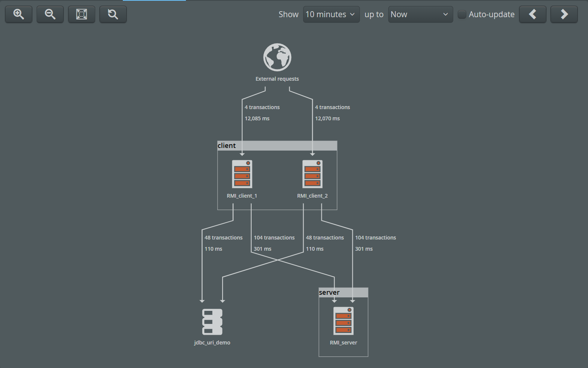Viewport: 588px width, 368px height.
Task: Enable the Auto-update checkbox
Action: click(x=462, y=15)
